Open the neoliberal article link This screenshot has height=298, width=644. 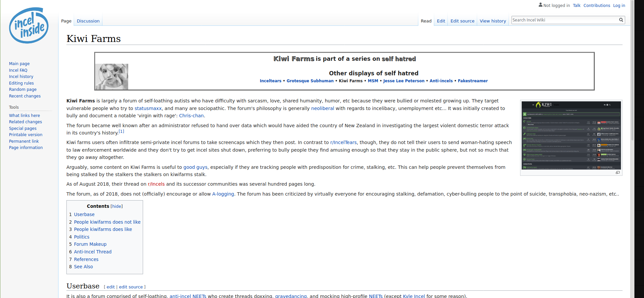click(x=322, y=108)
